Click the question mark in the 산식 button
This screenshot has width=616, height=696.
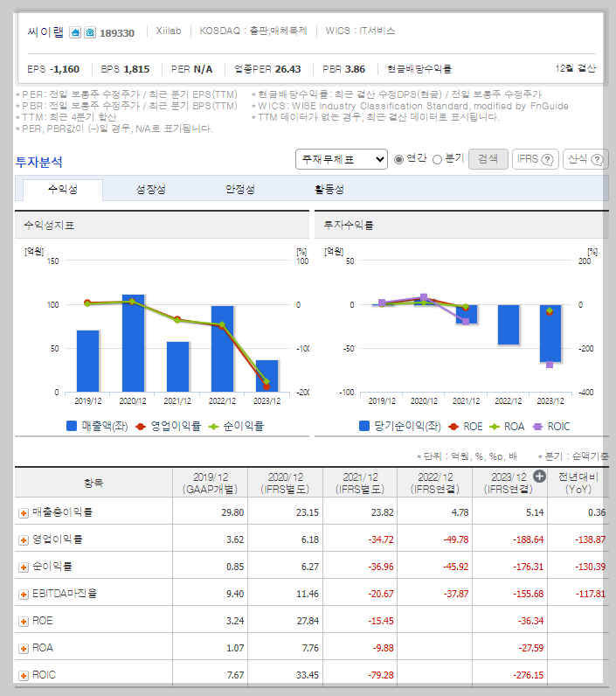[598, 159]
